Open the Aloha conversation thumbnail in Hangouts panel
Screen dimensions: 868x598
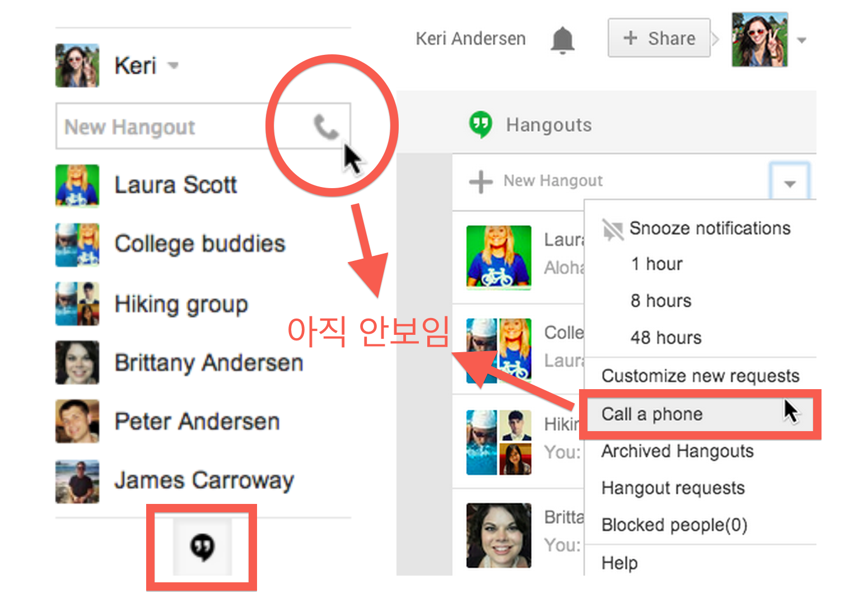click(498, 257)
